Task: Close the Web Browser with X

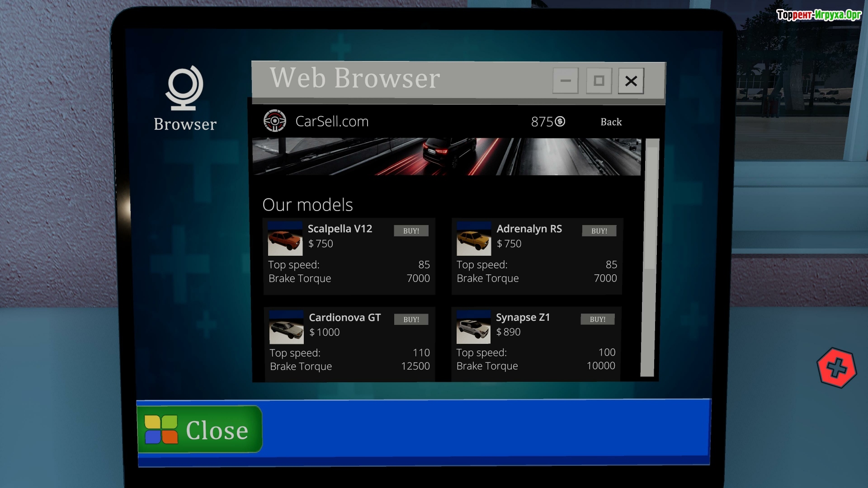Action: [x=631, y=81]
